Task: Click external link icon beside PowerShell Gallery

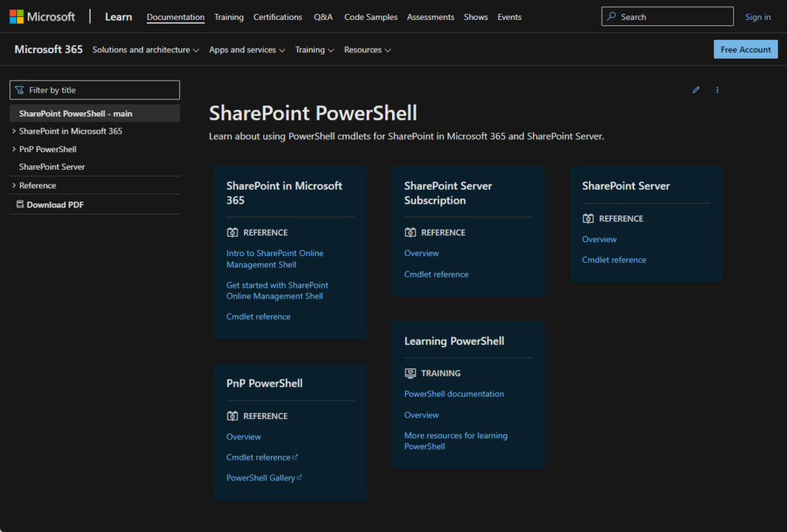Action: 299,477
